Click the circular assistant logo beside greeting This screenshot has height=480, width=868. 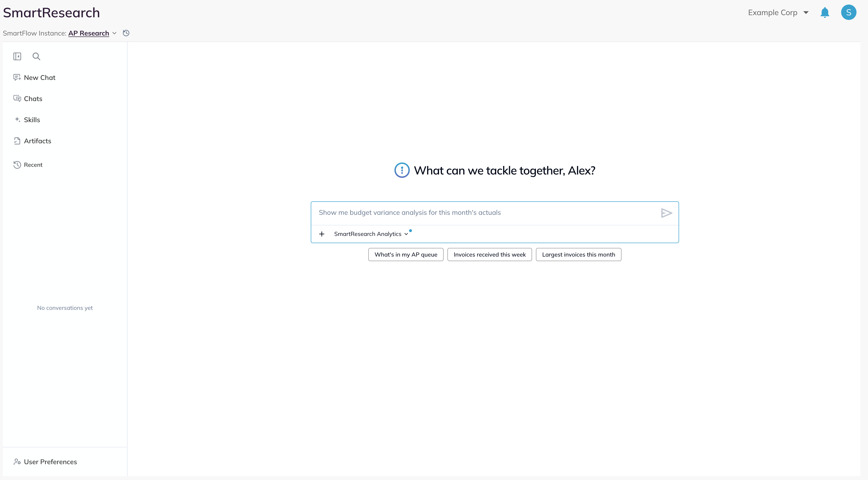(x=402, y=170)
